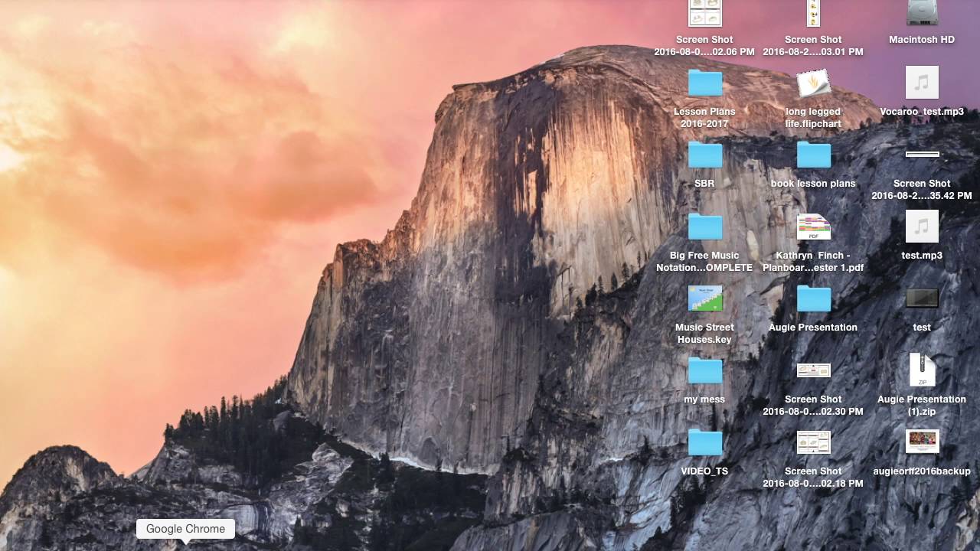Click the long legged life.flipchart file
This screenshot has width=980, height=551.
(x=813, y=83)
